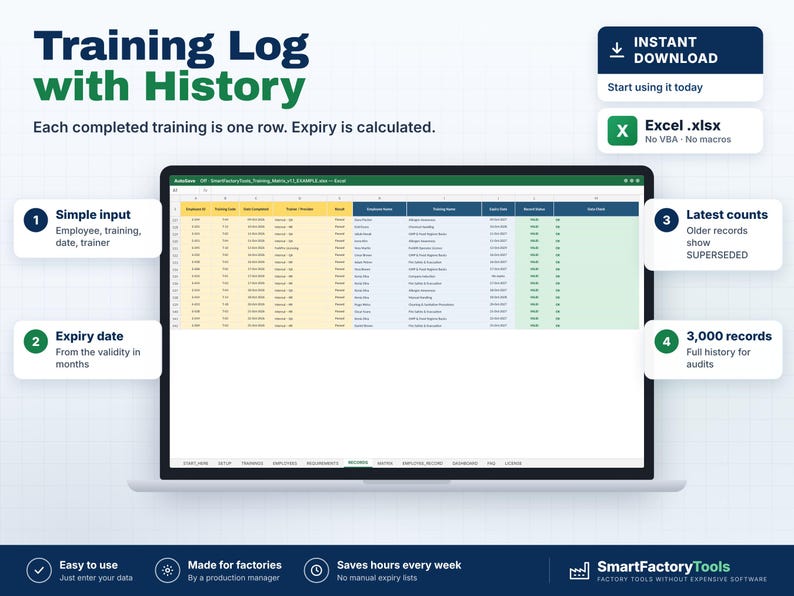Screen dimensions: 794x596
Task: Click the fx function icon in formula bar
Action: pos(205,190)
